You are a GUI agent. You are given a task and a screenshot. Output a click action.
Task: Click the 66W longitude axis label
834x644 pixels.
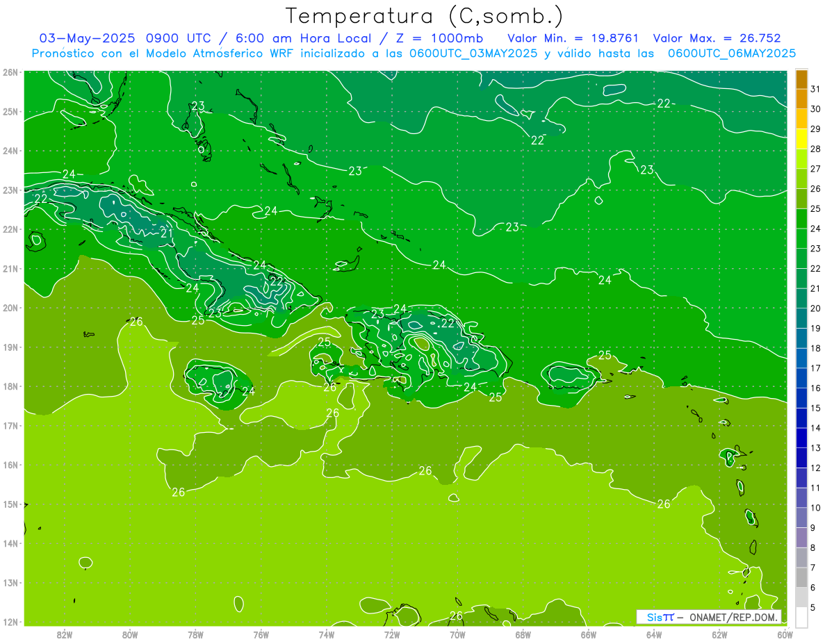click(x=589, y=634)
